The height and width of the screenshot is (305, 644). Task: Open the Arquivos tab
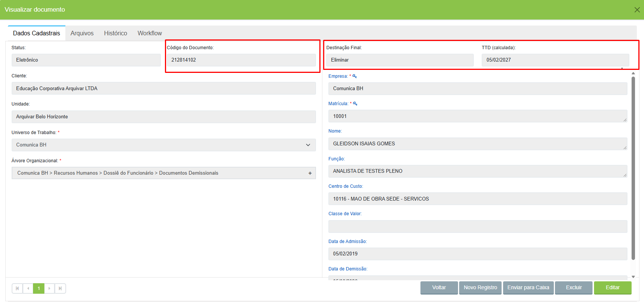click(82, 33)
